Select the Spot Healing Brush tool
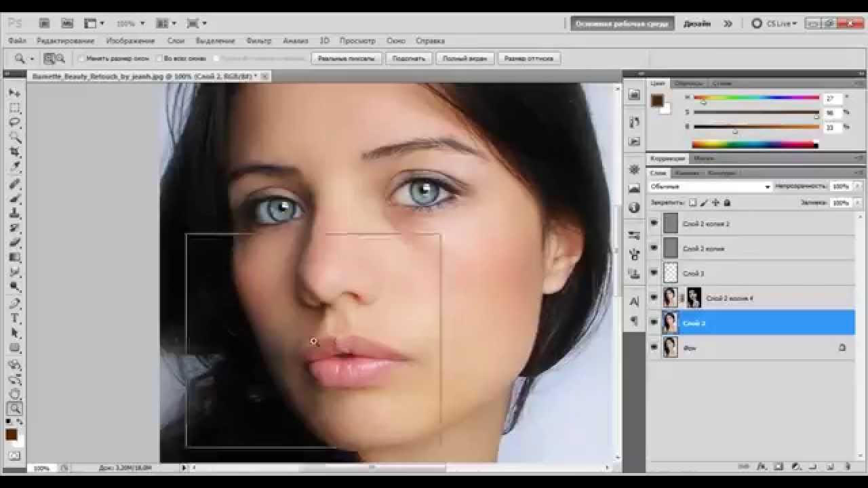The height and width of the screenshot is (488, 868). tap(14, 184)
